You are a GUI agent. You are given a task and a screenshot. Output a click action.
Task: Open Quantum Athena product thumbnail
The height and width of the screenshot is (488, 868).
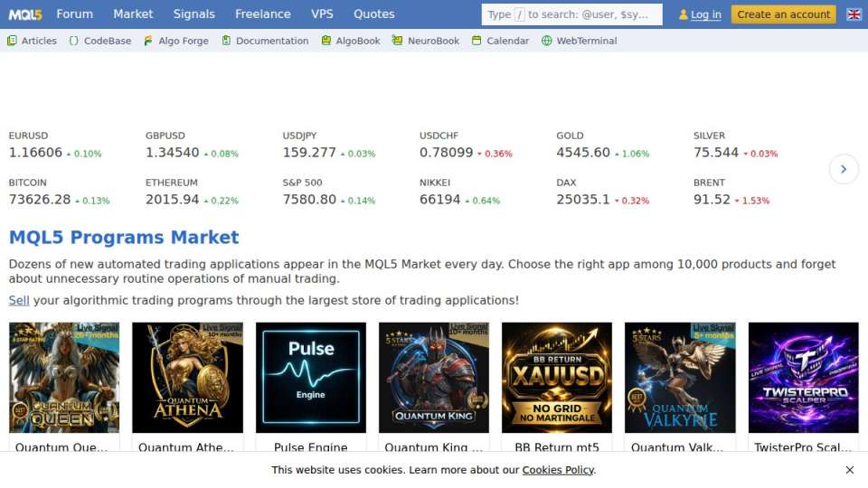[188, 378]
